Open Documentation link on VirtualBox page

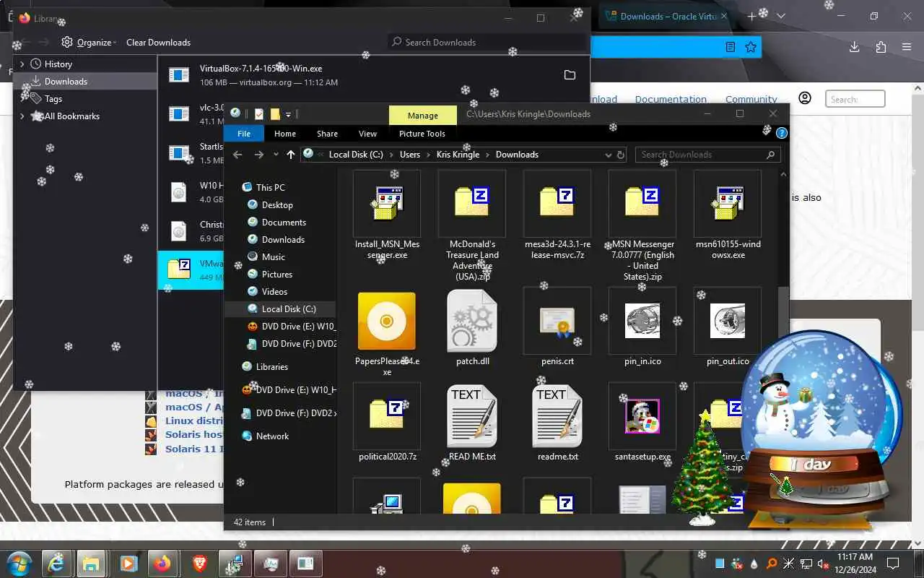pos(671,99)
